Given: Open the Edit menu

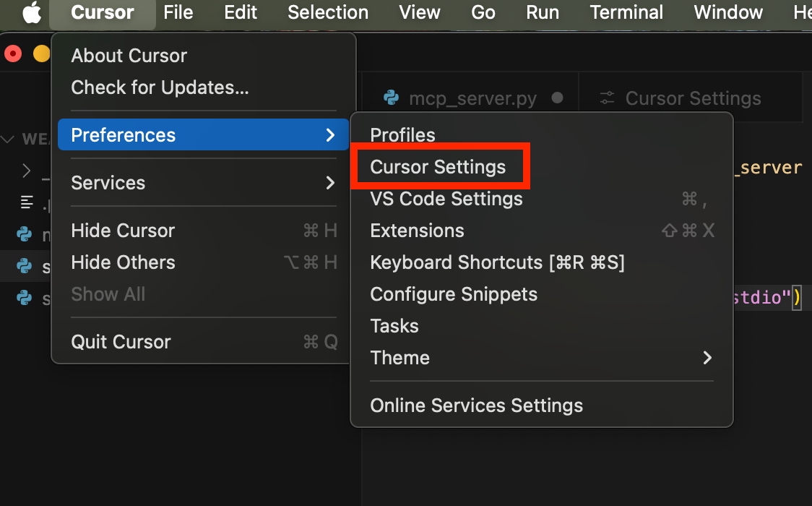Looking at the screenshot, I should (x=241, y=12).
